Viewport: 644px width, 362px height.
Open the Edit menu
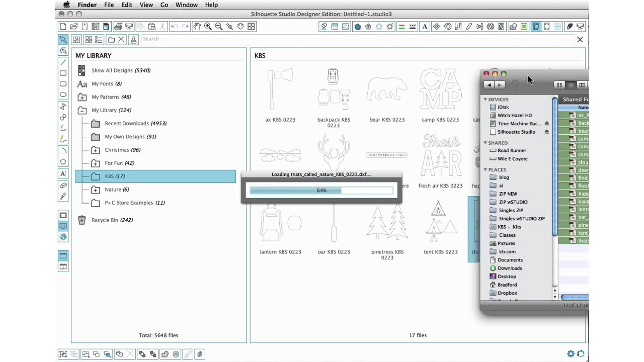point(126,5)
